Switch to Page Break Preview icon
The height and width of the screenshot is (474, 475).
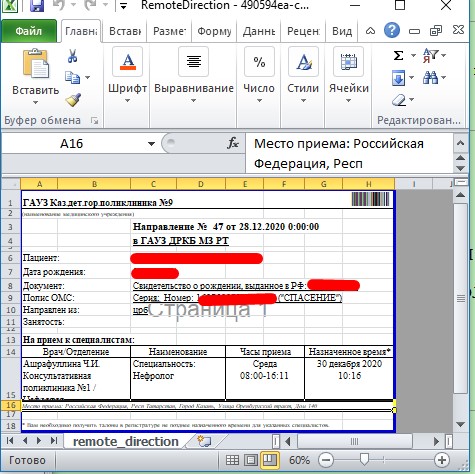coord(269,460)
